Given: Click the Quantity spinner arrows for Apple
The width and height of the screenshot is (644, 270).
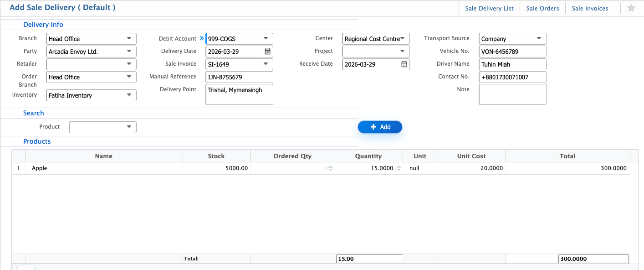Looking at the screenshot, I should (x=399, y=168).
